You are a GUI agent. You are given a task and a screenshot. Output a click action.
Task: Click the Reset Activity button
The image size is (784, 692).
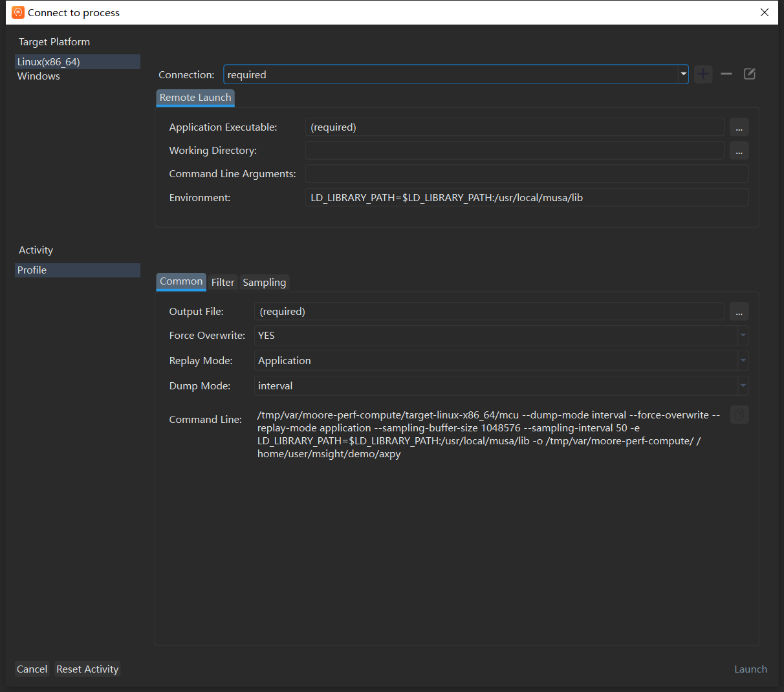87,669
